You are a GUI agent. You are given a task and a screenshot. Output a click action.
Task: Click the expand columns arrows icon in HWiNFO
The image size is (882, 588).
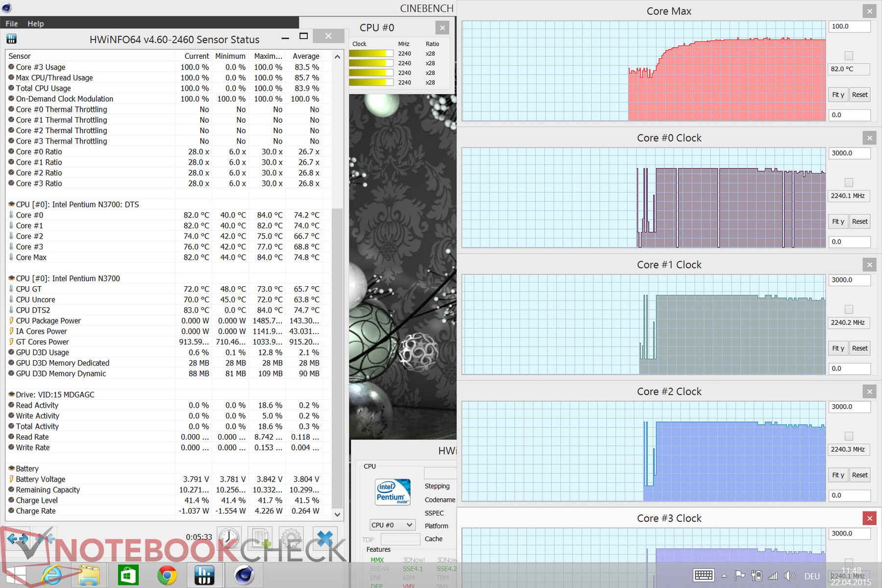[x=18, y=539]
